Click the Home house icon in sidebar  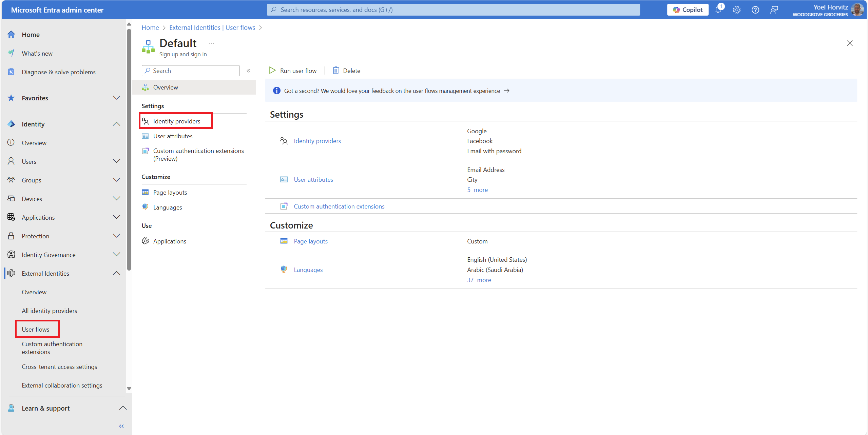tap(11, 35)
